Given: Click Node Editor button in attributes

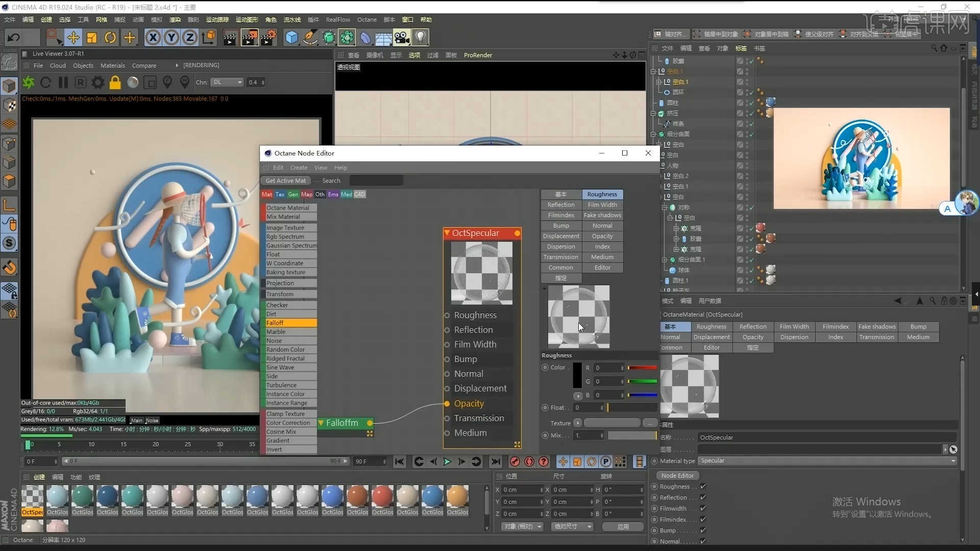Looking at the screenshot, I should click(x=677, y=475).
